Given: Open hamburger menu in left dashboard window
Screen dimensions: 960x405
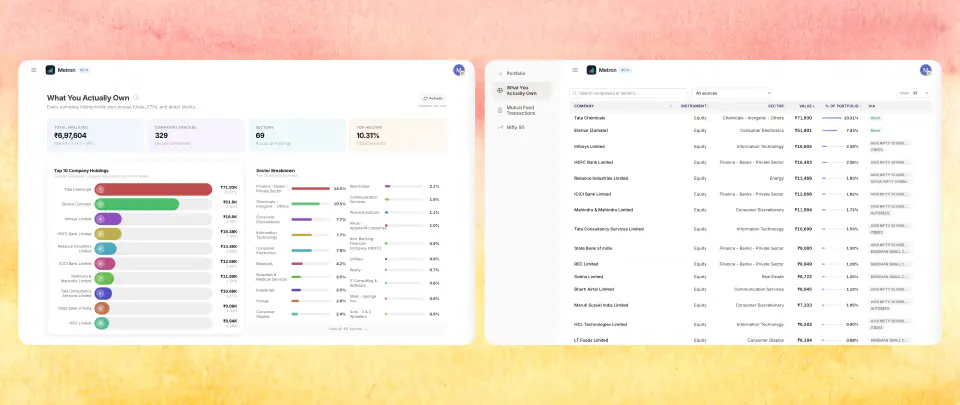Looking at the screenshot, I should pos(33,70).
